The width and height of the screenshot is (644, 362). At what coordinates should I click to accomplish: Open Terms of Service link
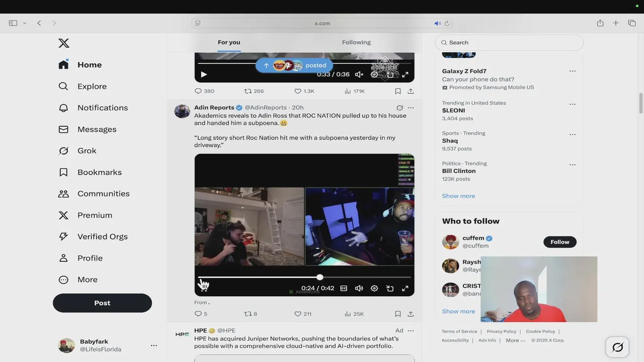click(459, 331)
